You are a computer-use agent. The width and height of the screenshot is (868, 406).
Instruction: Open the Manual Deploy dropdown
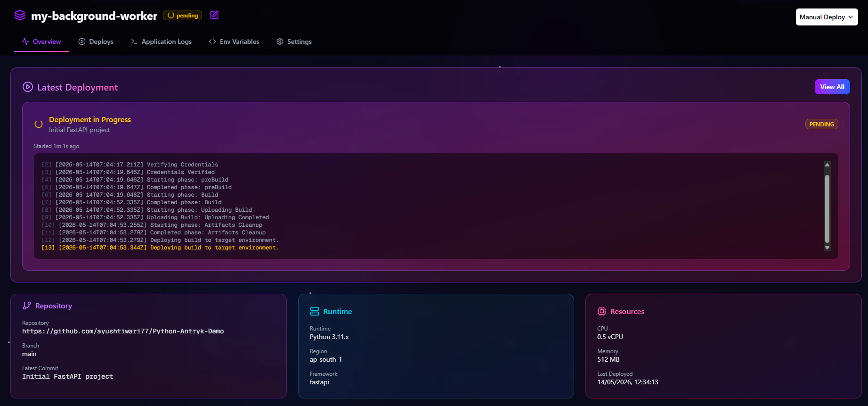click(x=827, y=17)
